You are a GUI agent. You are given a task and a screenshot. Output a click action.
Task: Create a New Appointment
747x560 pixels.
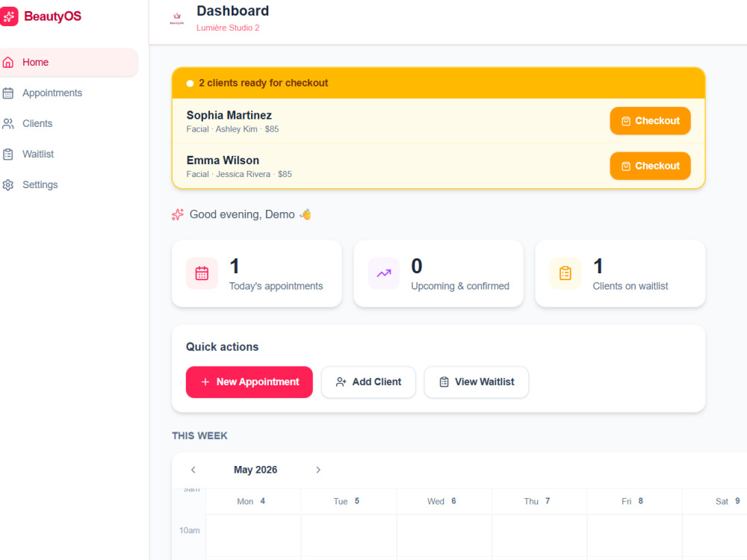coord(249,382)
